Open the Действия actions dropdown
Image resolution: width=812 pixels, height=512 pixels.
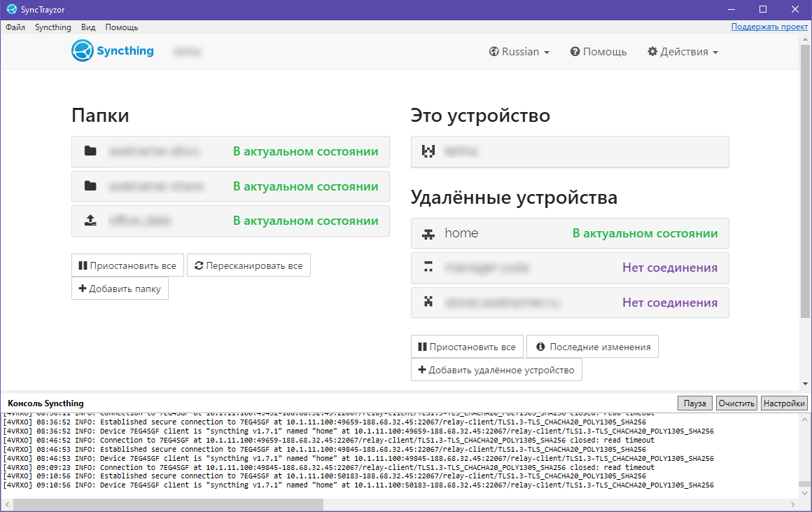683,52
